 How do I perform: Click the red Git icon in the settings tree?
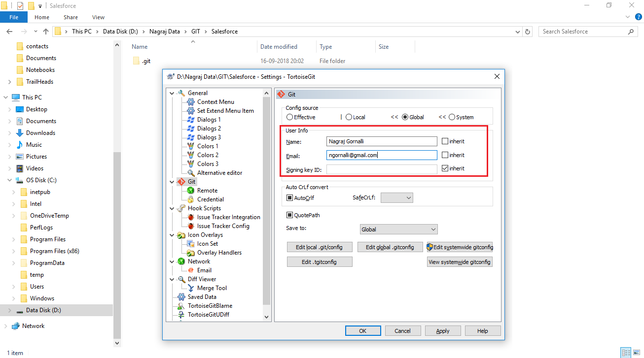[181, 182]
